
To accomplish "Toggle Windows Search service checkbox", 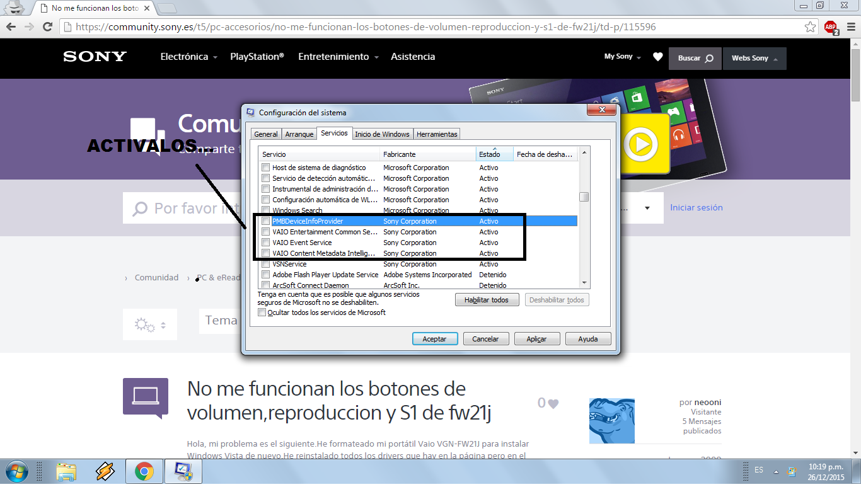I will [x=266, y=210].
